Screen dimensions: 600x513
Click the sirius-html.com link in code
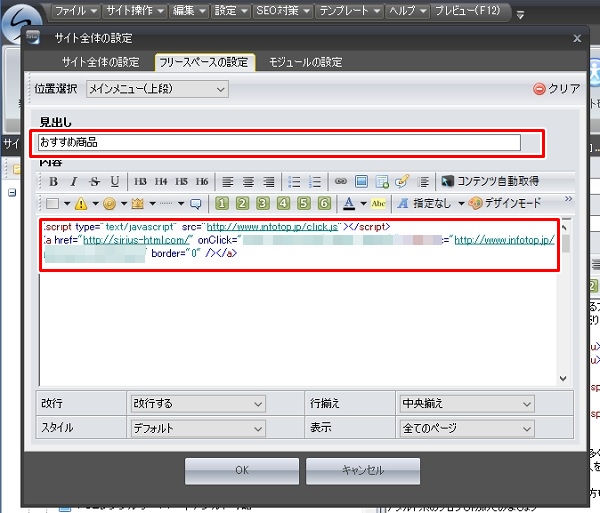click(x=136, y=240)
